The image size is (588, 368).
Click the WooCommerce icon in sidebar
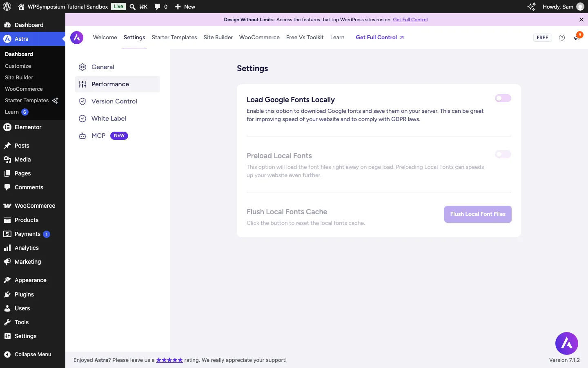coord(7,206)
